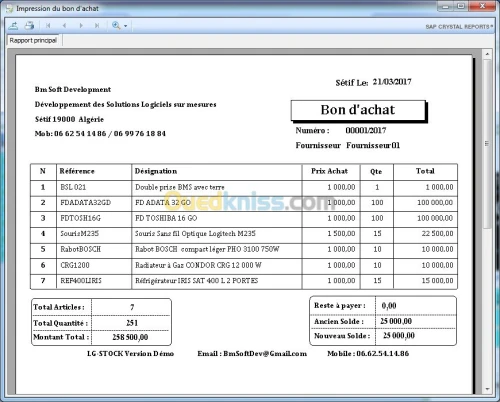Click Reste à payer value 0,00
Viewport: 500px width, 402px height.
pos(389,306)
